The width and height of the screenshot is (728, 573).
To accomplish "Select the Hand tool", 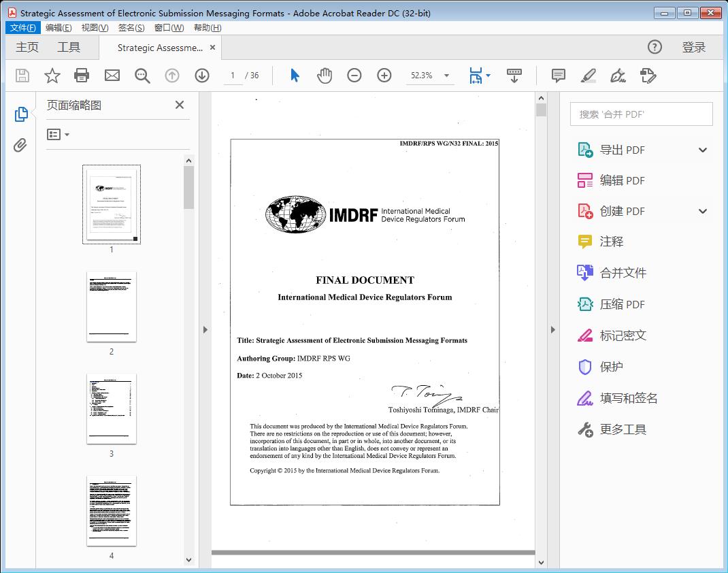I will [325, 76].
